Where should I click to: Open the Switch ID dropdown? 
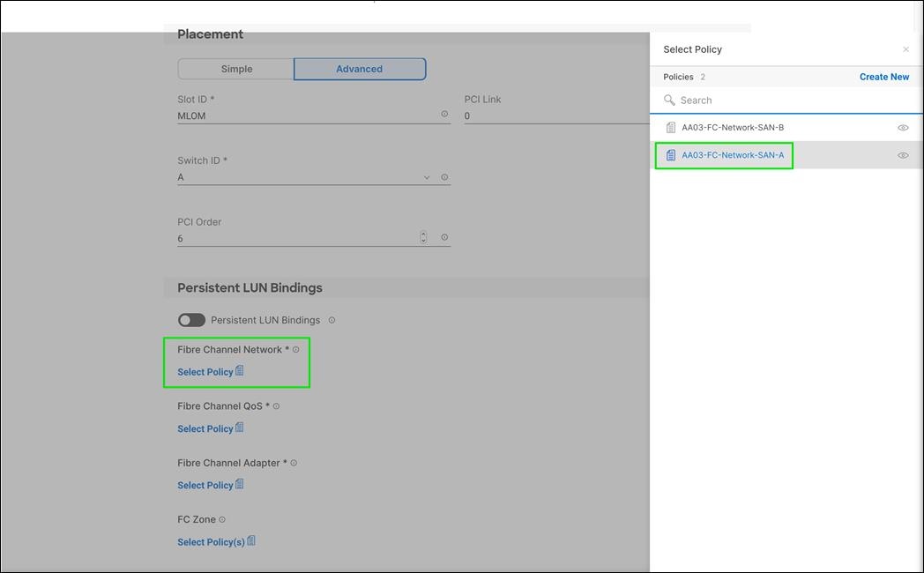click(x=427, y=176)
